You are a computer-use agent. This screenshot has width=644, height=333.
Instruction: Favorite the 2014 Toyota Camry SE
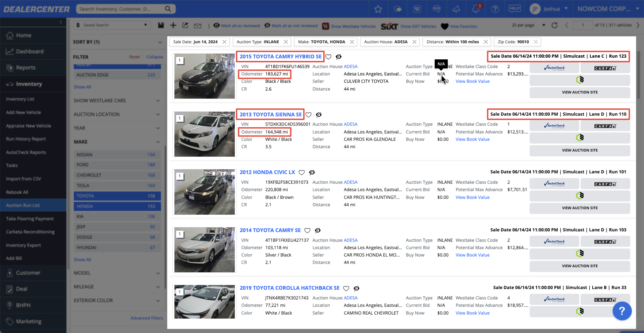tap(307, 230)
